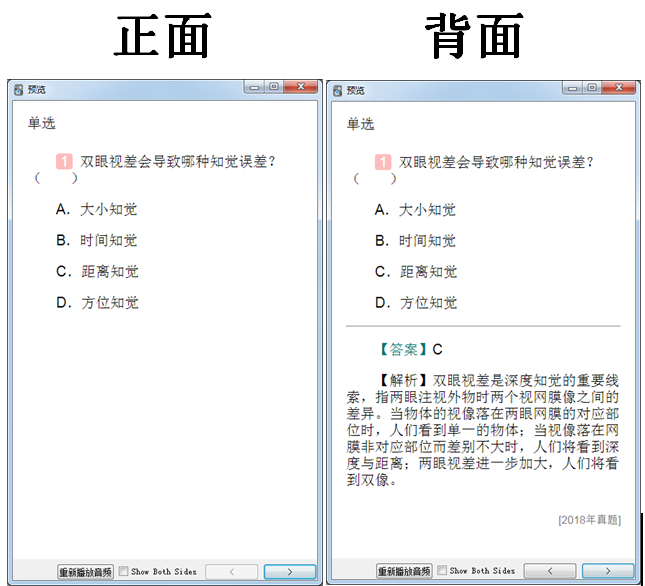Viewport: 645px width, 586px height.
Task: Click the 单选 label in right window
Action: (360, 124)
